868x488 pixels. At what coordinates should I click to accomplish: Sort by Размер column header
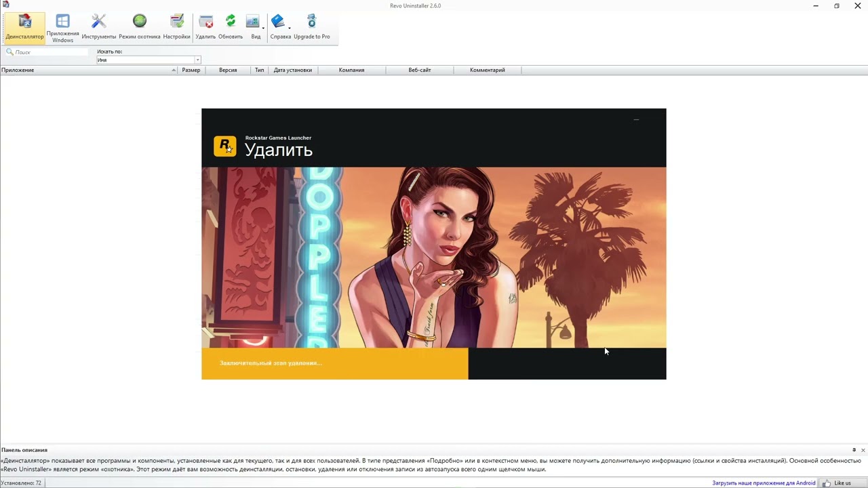tap(191, 70)
